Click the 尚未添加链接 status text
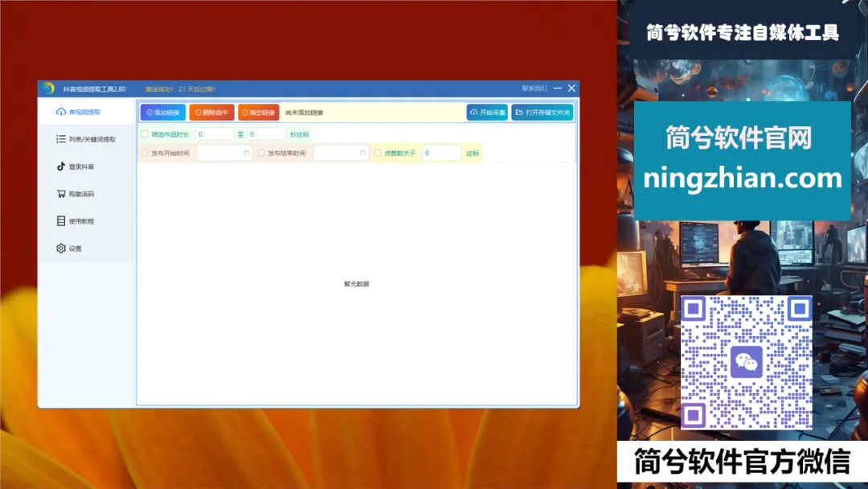The image size is (868, 489). (304, 113)
